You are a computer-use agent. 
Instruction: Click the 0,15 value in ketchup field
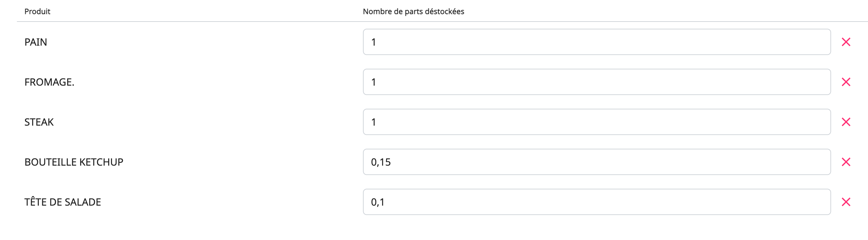point(381,162)
